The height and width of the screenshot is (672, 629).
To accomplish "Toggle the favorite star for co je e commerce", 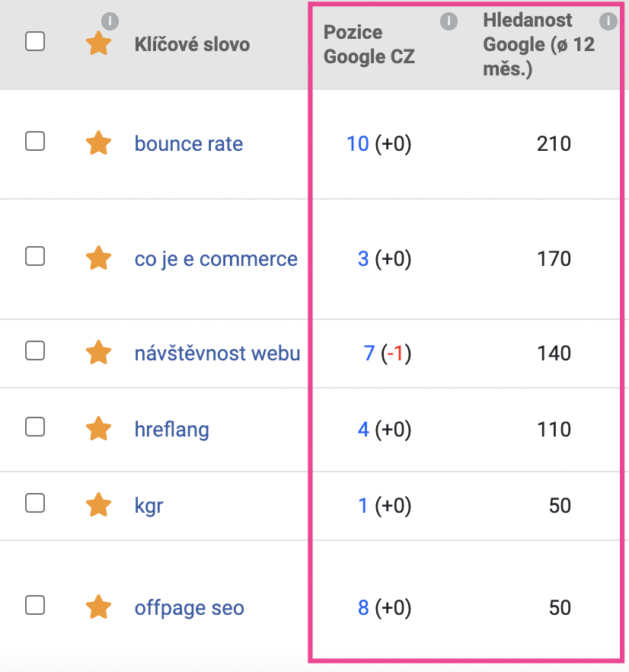I will click(x=98, y=258).
